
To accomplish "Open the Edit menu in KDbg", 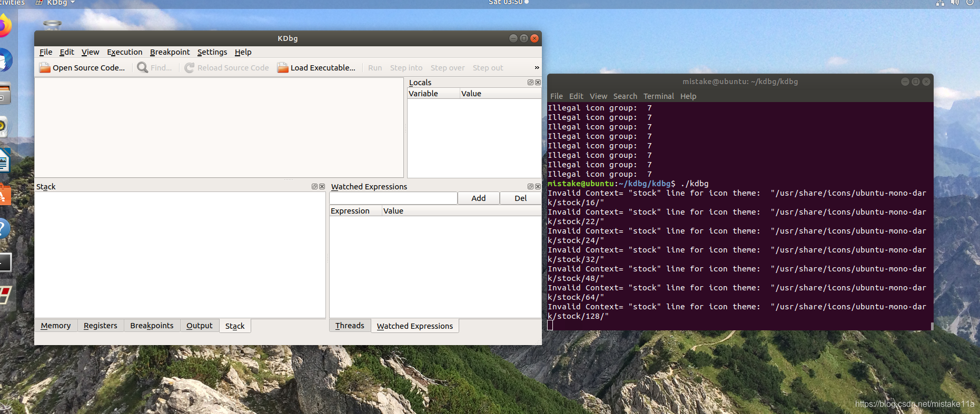I will (67, 52).
